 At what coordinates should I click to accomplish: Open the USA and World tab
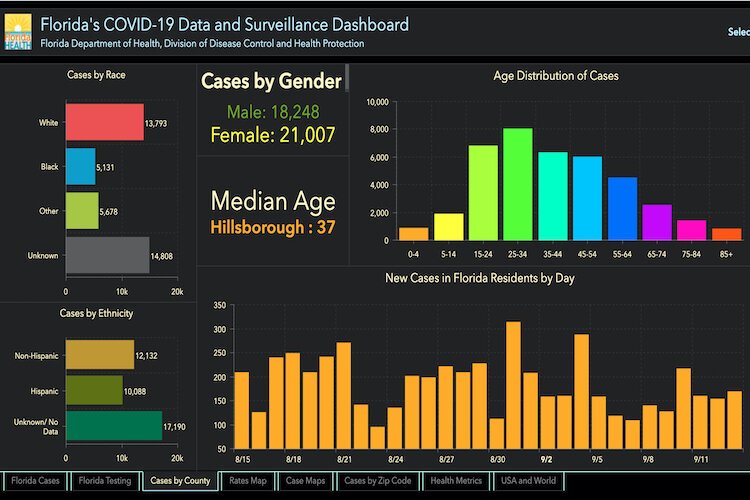pos(528,481)
